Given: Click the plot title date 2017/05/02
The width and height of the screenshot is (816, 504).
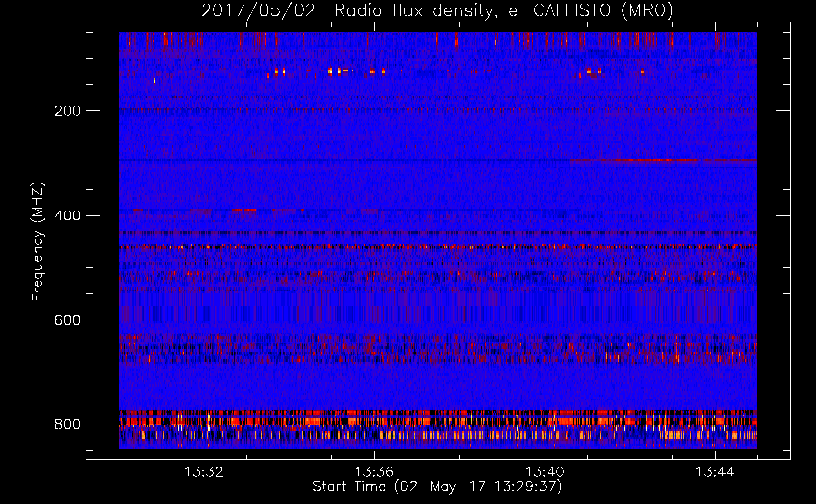Looking at the screenshot, I should coord(259,11).
